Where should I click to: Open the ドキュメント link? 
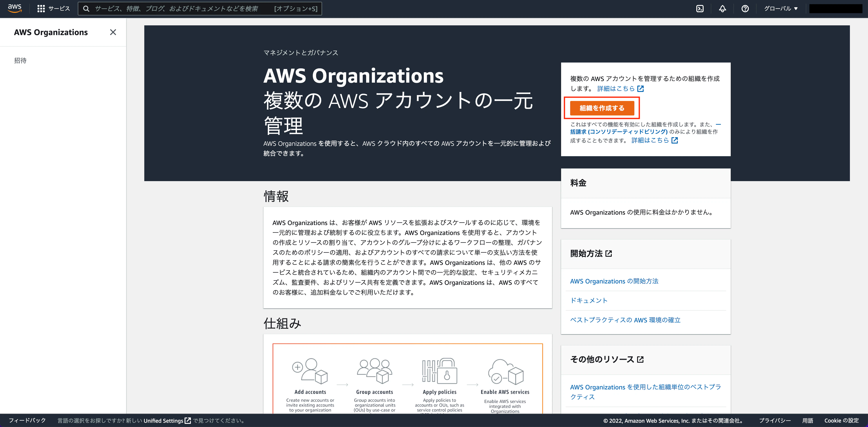(x=589, y=300)
